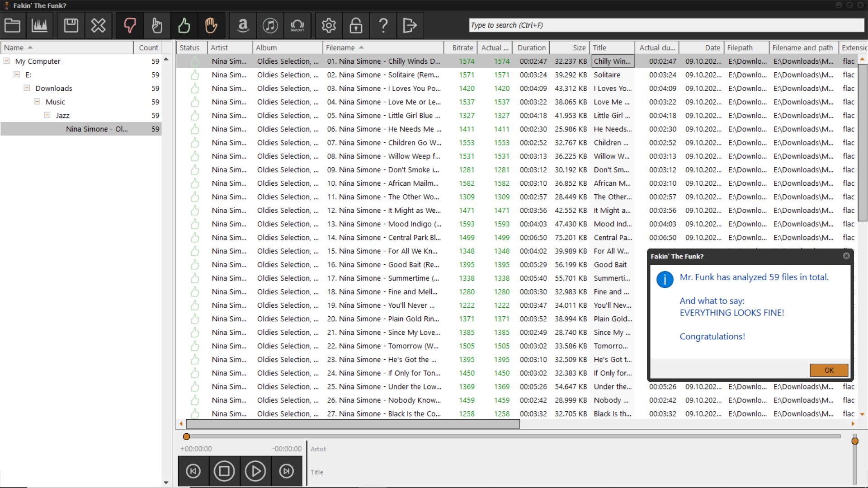868x488 pixels.
Task: Collapse the Jazz folder tree node
Action: click(x=47, y=115)
